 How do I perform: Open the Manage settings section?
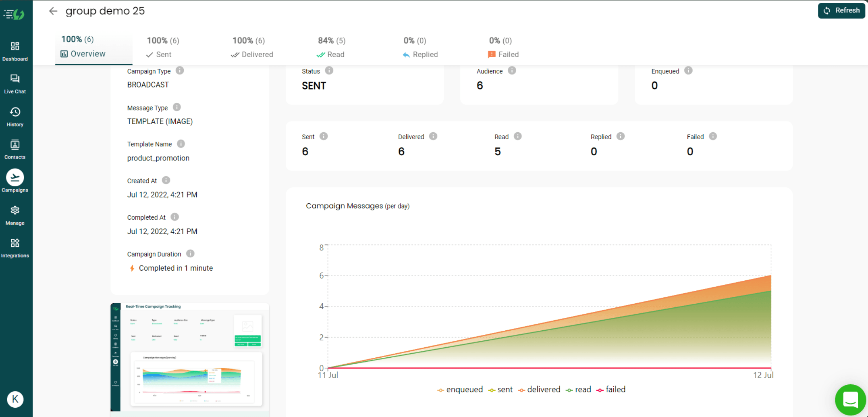(x=15, y=215)
